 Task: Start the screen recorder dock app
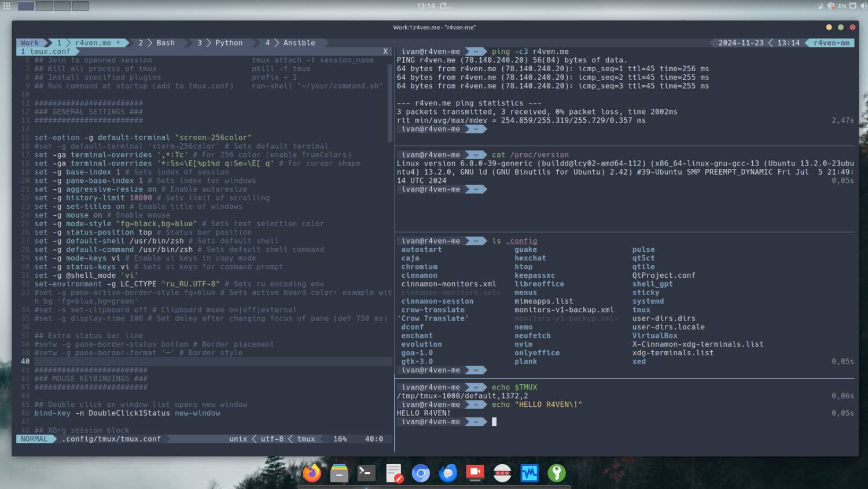[x=475, y=473]
